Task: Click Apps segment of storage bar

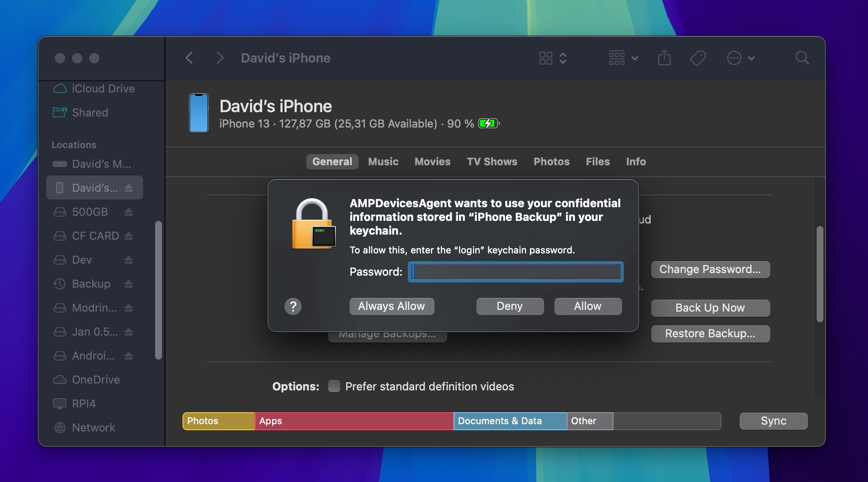Action: tap(354, 421)
